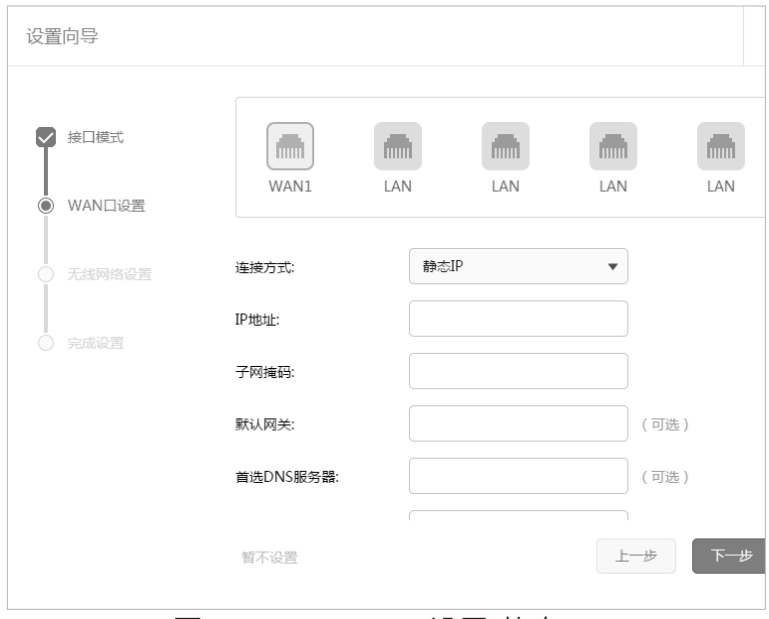The image size is (769, 619).
Task: Click the 下一步 button
Action: point(729,556)
